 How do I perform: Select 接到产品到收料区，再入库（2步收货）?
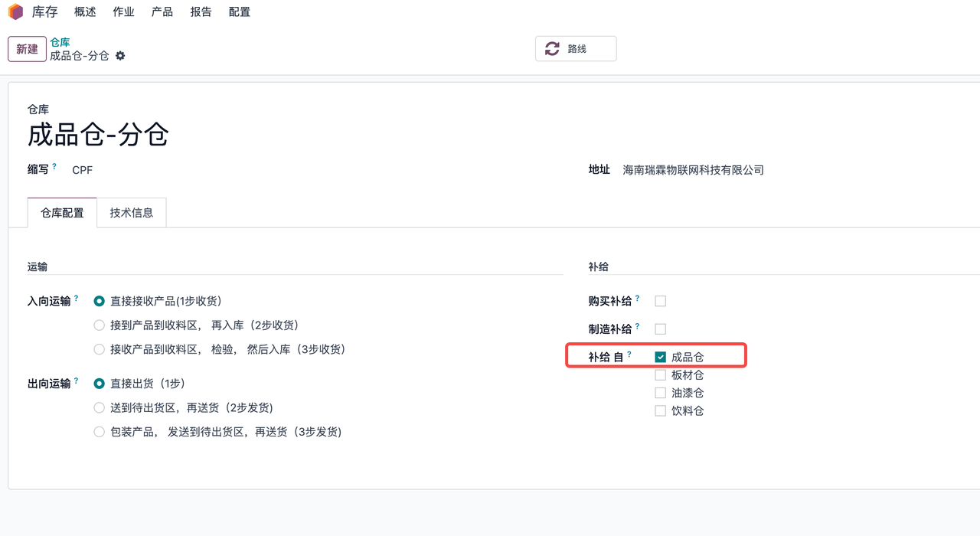coord(99,325)
